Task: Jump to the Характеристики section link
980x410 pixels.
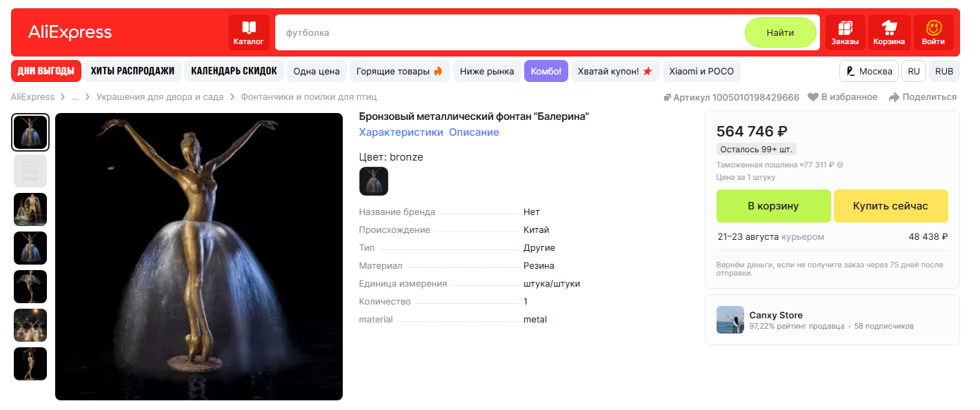Action: click(401, 132)
